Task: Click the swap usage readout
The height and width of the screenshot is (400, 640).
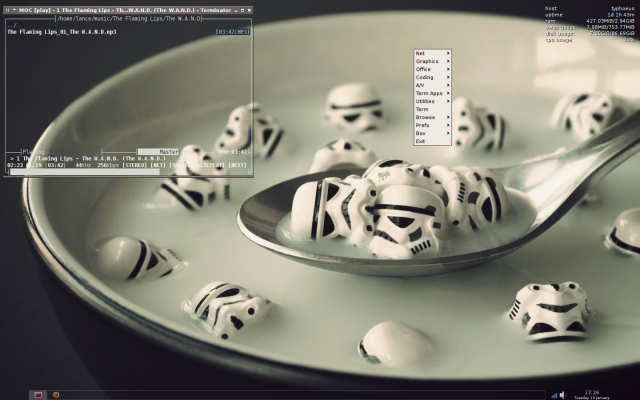Action: (590, 27)
